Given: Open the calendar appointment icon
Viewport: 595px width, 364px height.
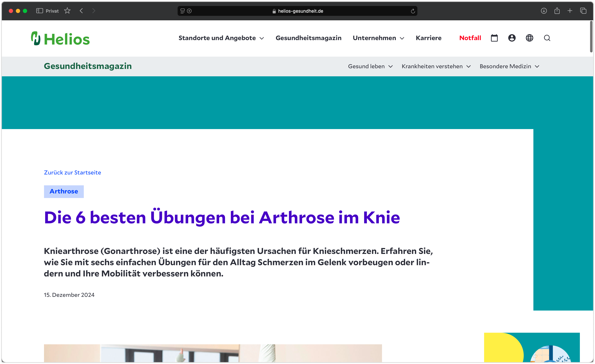Looking at the screenshot, I should click(494, 38).
